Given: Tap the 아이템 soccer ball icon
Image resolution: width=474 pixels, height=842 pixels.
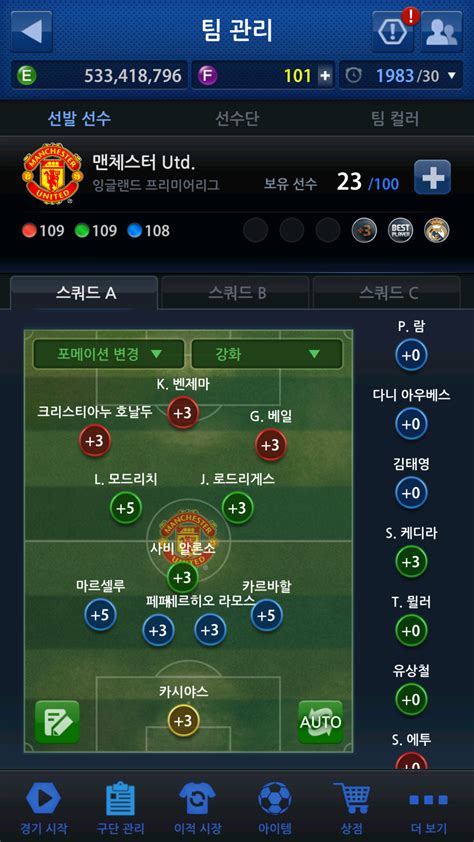Looking at the screenshot, I should coord(275,799).
